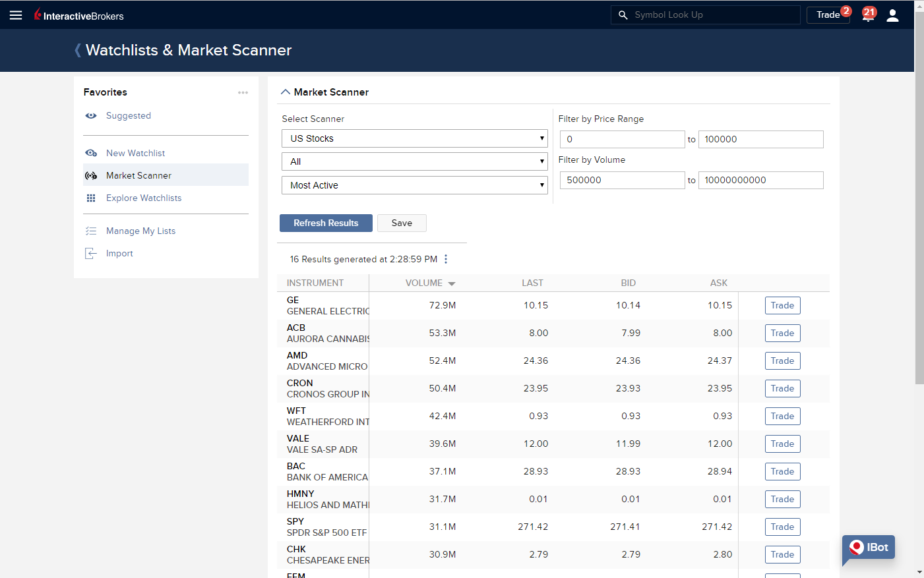Click the minimum volume field 500000
The width and height of the screenshot is (924, 578).
coord(622,180)
